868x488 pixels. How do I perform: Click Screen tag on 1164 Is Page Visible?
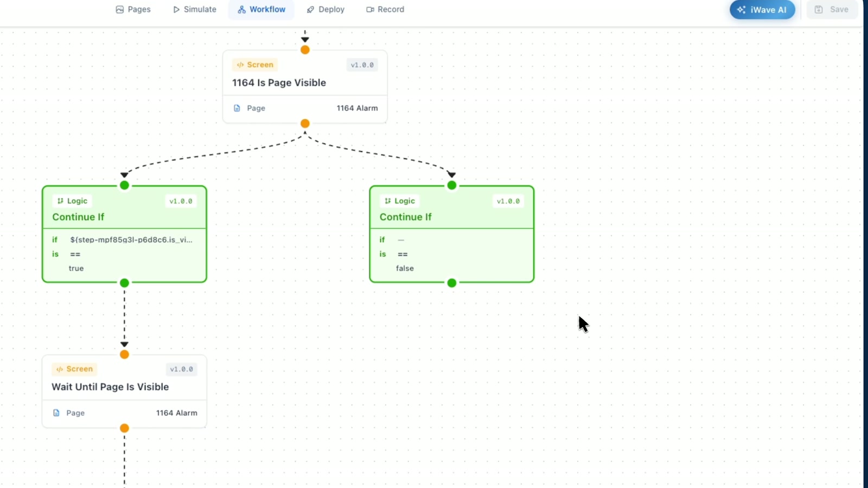[255, 65]
